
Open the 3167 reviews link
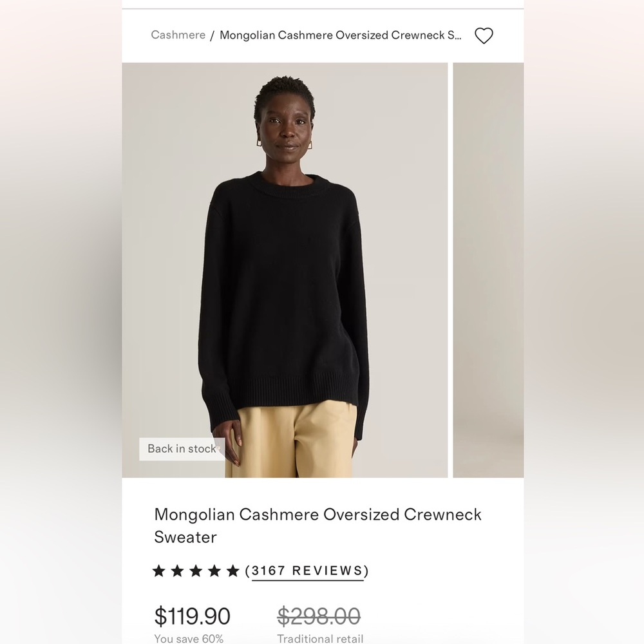tap(308, 571)
